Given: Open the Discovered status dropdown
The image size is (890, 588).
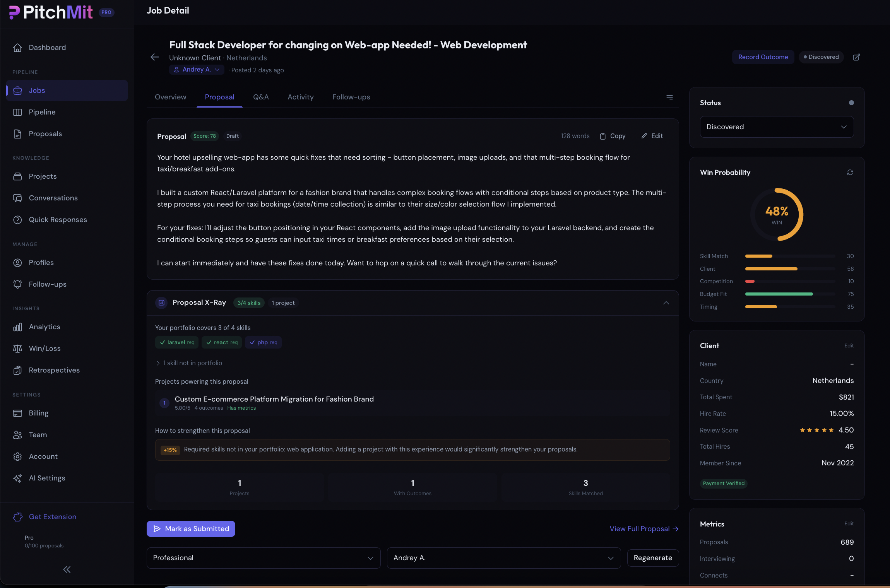Looking at the screenshot, I should click(776, 127).
